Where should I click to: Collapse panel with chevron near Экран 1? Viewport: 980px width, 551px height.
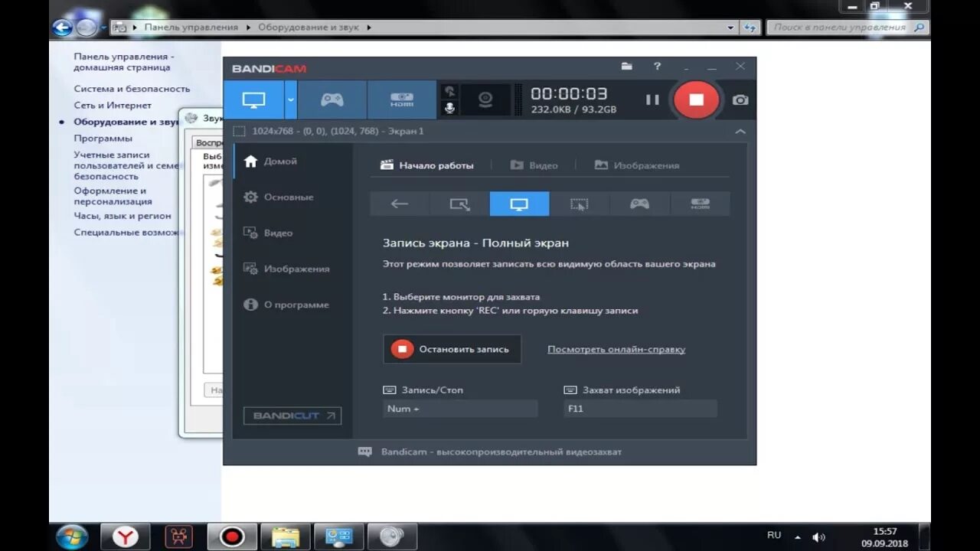coord(740,132)
